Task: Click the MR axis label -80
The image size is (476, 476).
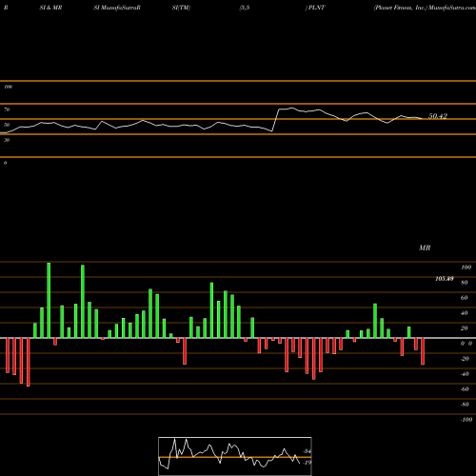Action: 465,405
